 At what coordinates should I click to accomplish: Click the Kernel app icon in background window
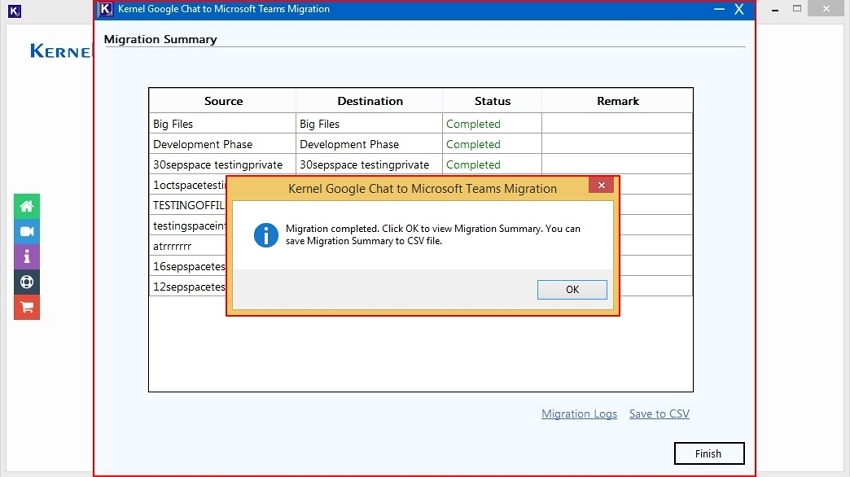coord(15,11)
